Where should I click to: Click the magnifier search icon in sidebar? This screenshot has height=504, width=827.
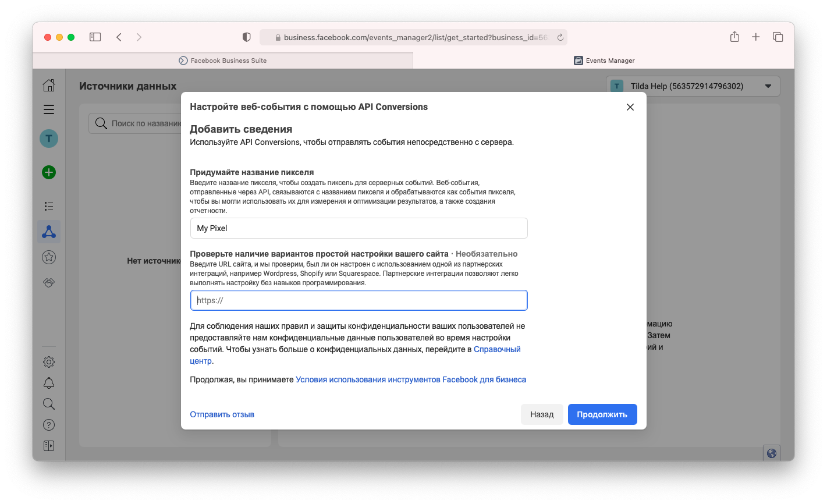49,404
